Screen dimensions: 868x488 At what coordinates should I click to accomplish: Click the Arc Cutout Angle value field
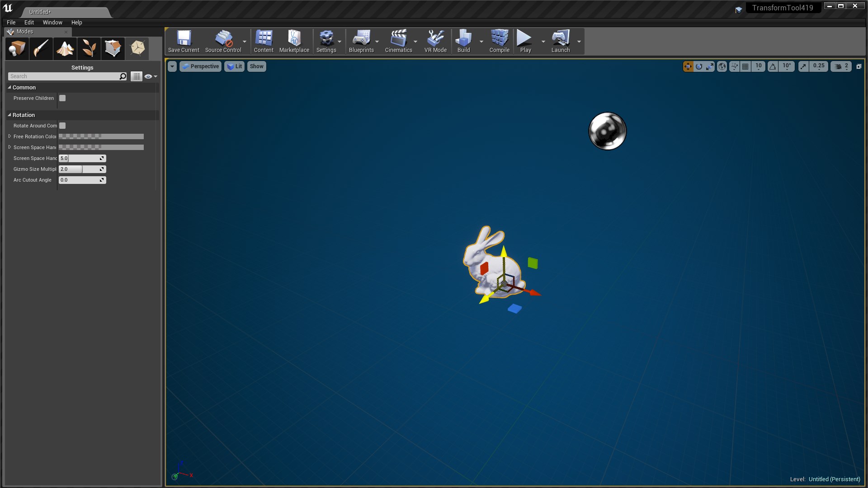pyautogui.click(x=82, y=180)
